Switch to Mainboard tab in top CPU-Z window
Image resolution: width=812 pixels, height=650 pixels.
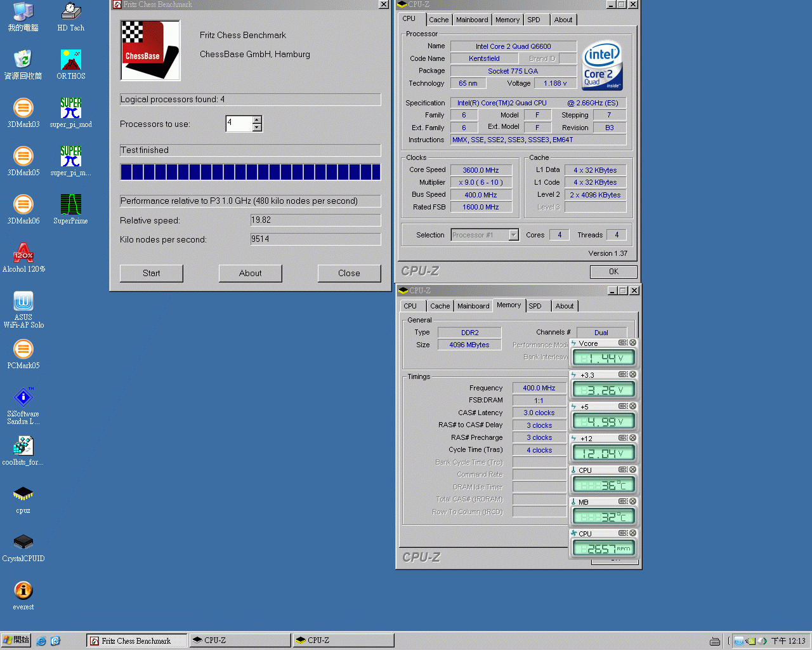pyautogui.click(x=473, y=20)
